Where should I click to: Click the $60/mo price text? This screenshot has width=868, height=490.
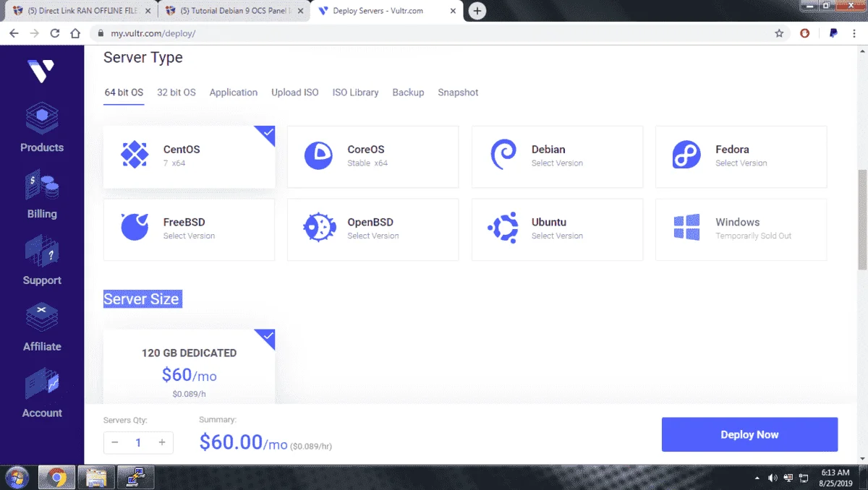[189, 375]
